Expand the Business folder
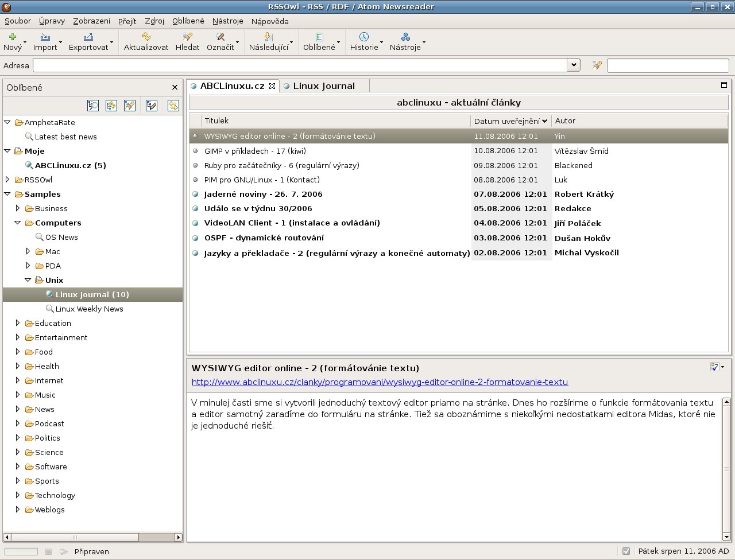 click(x=18, y=208)
